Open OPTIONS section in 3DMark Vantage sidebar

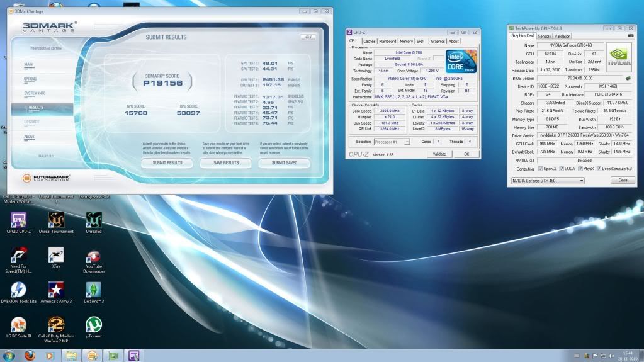(x=30, y=79)
